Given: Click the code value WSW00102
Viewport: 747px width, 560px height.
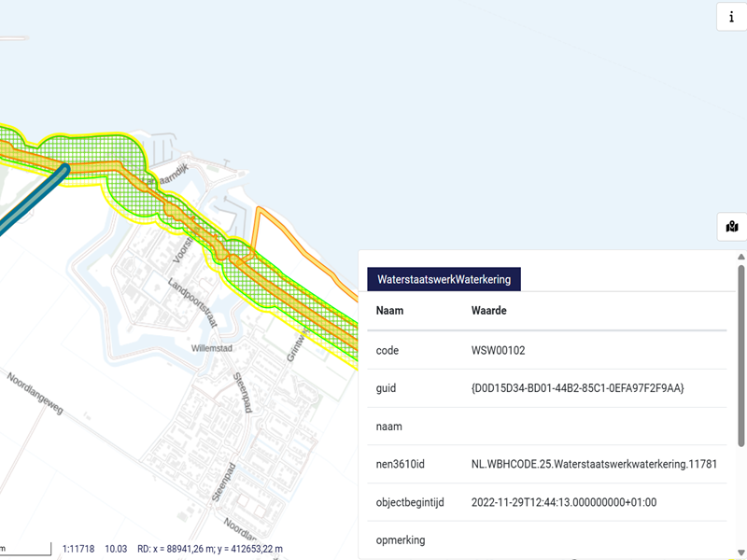Looking at the screenshot, I should pos(499,351).
